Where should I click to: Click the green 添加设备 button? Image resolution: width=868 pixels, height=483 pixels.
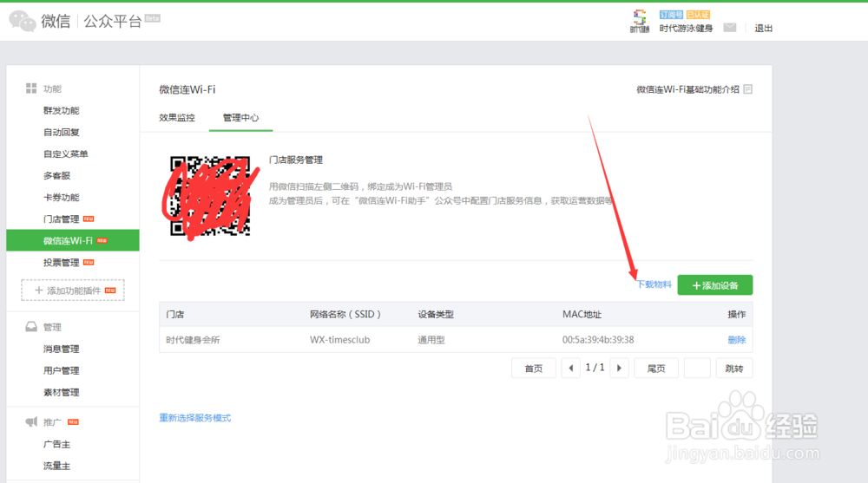[x=714, y=285]
